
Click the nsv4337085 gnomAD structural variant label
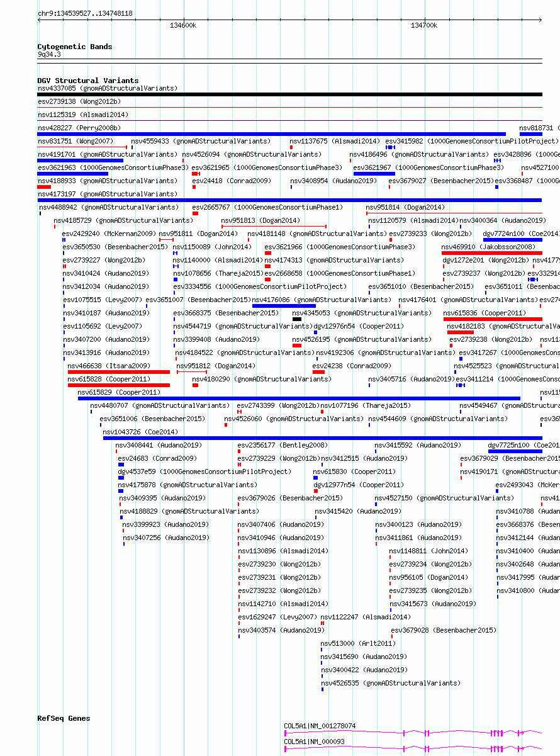108,88
